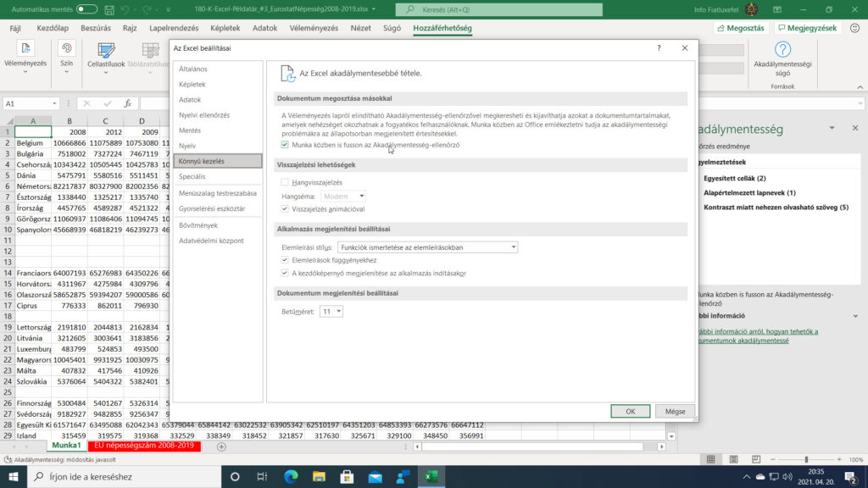
Task: Switch to Normal view icon in status bar
Action: [711, 459]
